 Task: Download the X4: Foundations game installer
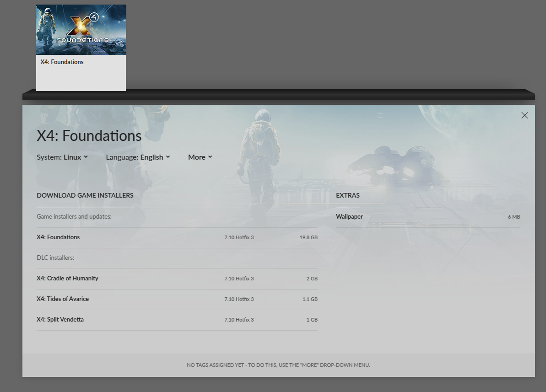click(x=177, y=237)
